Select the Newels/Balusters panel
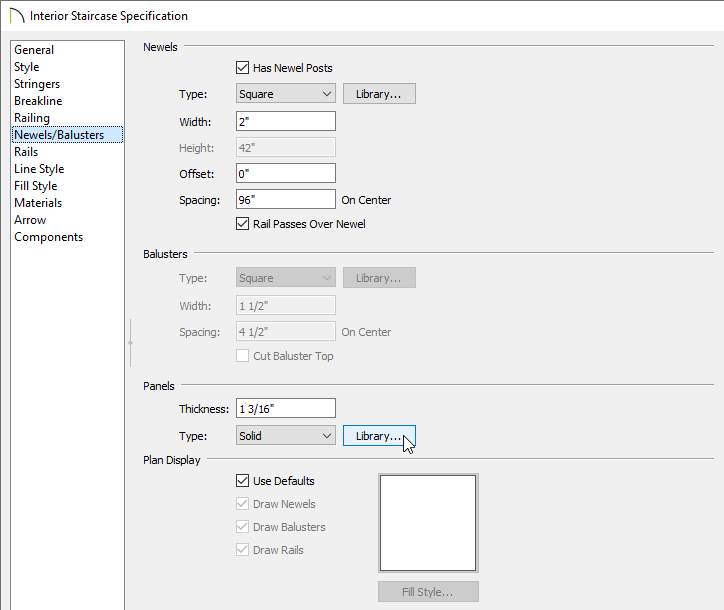This screenshot has width=724, height=610. [67, 135]
